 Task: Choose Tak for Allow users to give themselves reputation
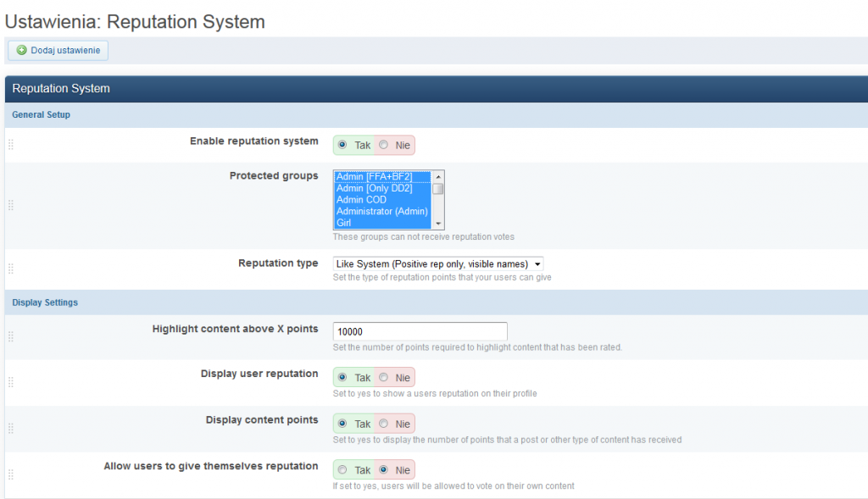[342, 469]
